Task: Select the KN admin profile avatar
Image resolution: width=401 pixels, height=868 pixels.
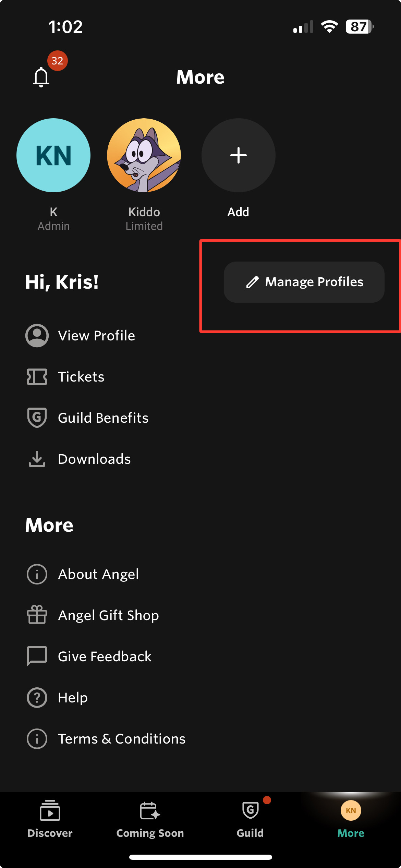Action: [53, 155]
